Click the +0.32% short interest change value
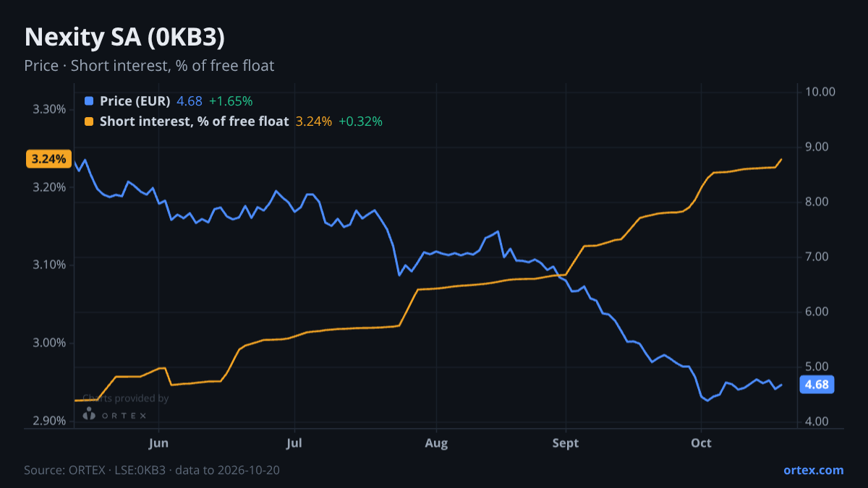This screenshot has width=868, height=488. [360, 121]
